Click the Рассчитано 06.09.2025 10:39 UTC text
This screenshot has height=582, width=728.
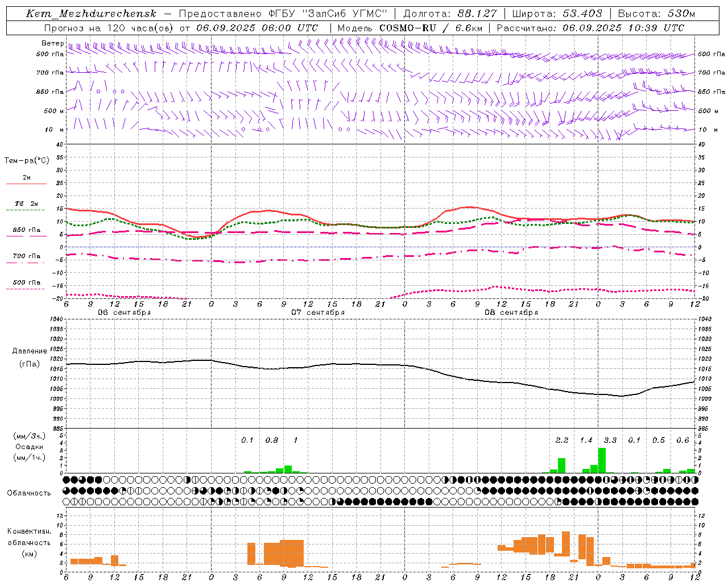(x=590, y=28)
